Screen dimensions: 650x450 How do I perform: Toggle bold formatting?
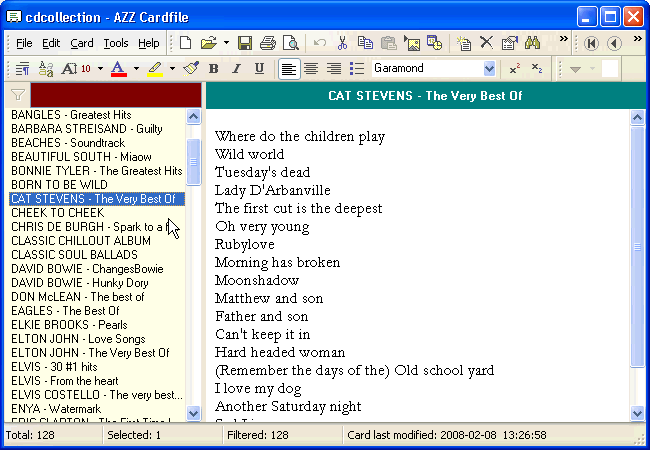click(213, 68)
